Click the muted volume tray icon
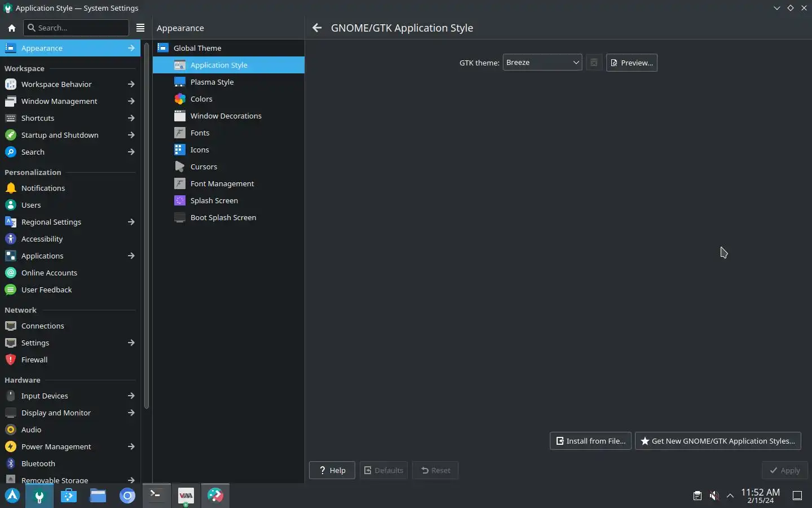 pos(714,496)
